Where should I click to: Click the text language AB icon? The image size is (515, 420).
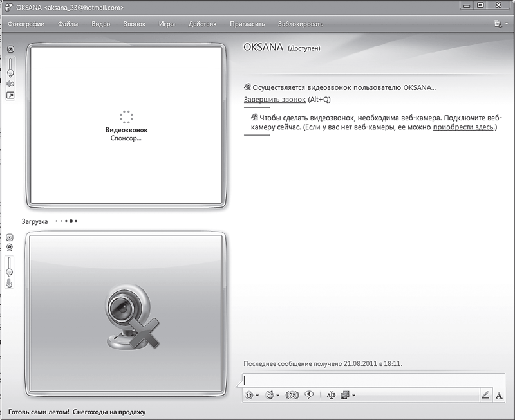click(x=332, y=395)
